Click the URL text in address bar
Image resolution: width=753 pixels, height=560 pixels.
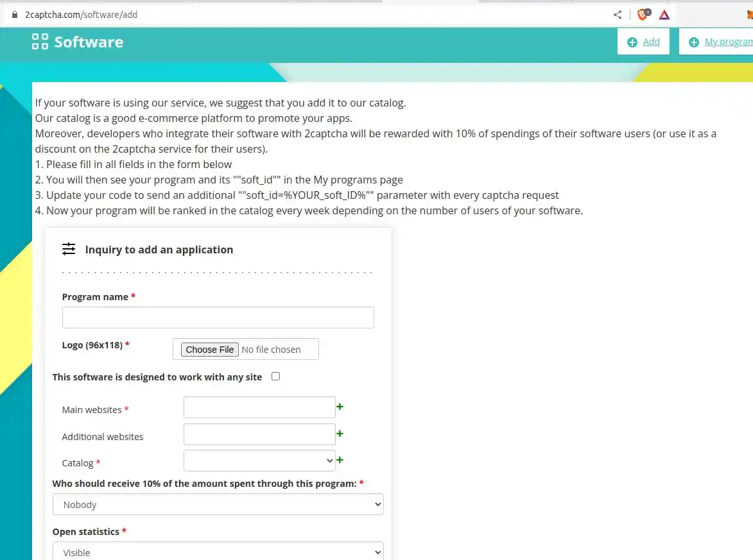[x=81, y=15]
